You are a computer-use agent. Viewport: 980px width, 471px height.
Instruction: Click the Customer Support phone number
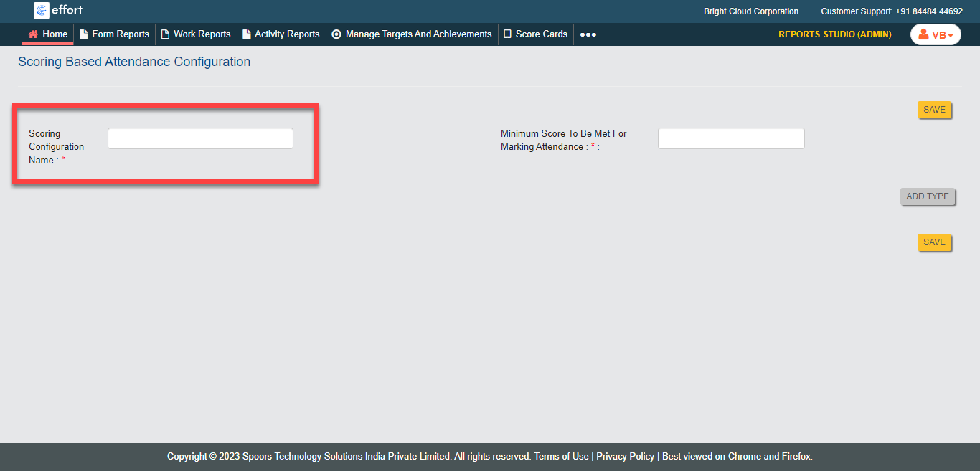(928, 11)
